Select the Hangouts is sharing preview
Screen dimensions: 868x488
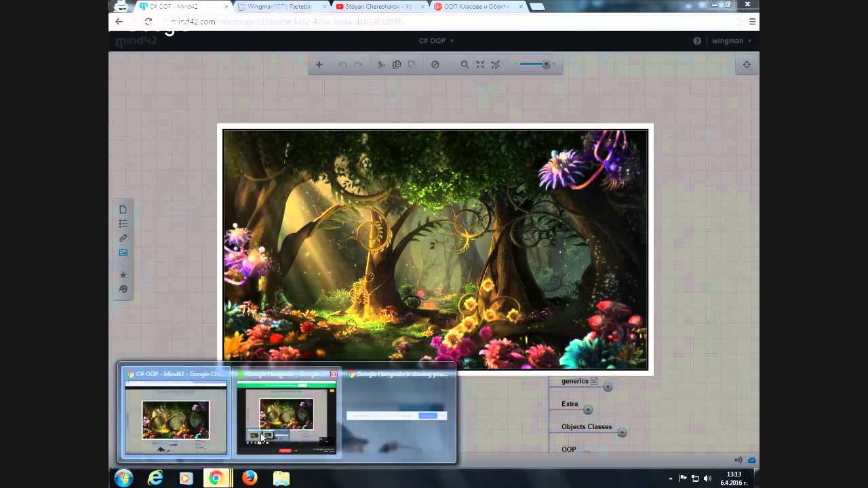click(397, 413)
